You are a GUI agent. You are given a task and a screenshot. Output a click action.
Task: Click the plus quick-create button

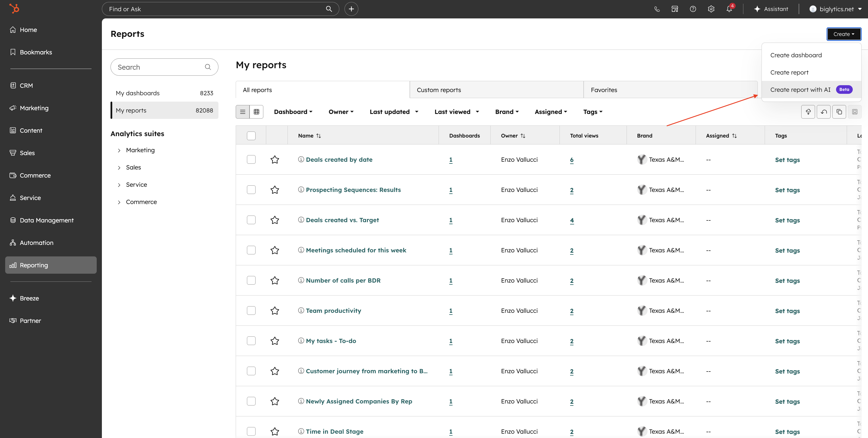click(x=351, y=9)
